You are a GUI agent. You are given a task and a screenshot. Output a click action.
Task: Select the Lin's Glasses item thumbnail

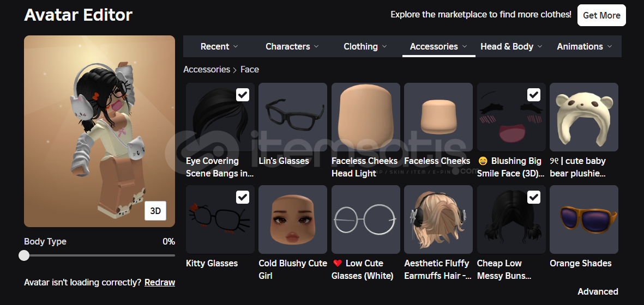[293, 117]
